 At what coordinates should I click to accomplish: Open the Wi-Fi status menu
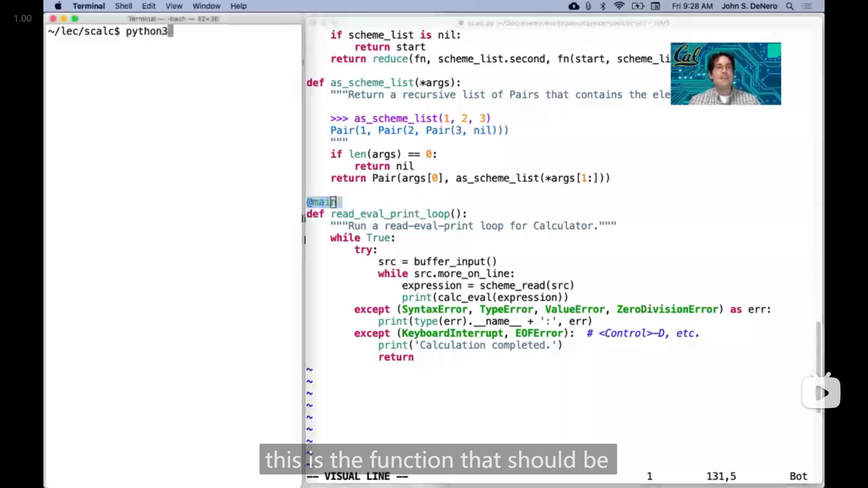[x=619, y=6]
